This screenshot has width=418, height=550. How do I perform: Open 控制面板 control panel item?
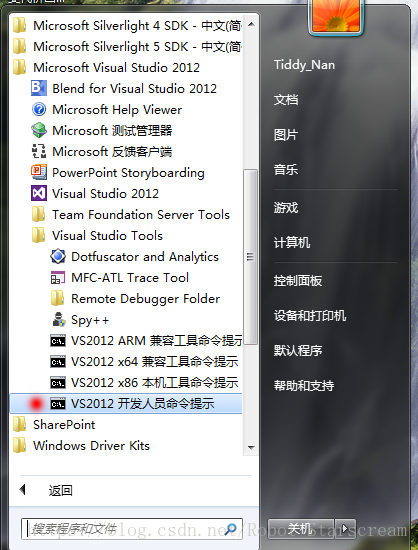pyautogui.click(x=298, y=281)
